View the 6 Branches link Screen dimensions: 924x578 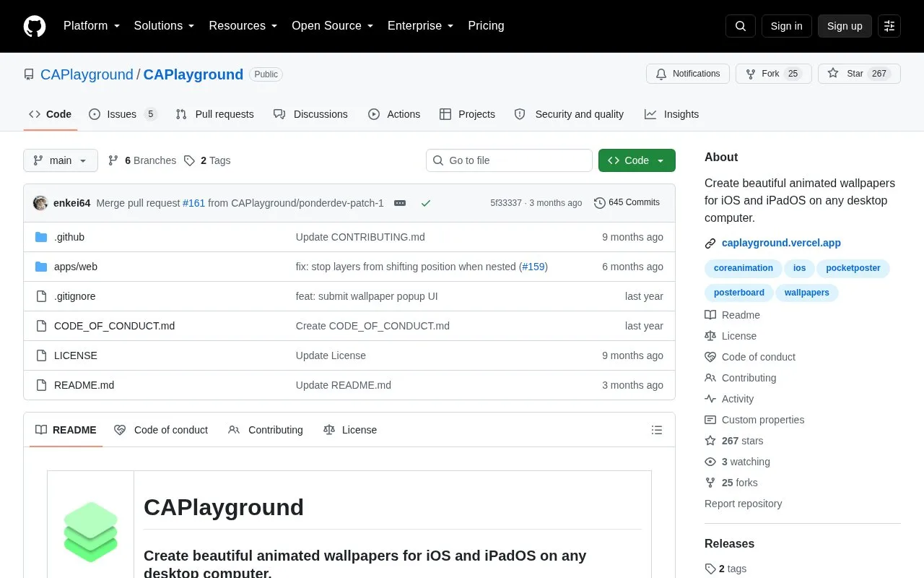[x=142, y=160]
